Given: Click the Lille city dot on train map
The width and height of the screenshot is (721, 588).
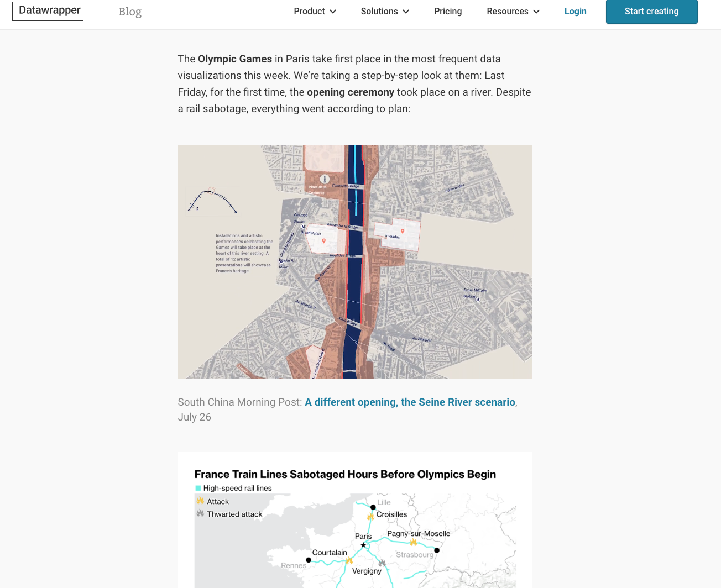Looking at the screenshot, I should tap(373, 507).
